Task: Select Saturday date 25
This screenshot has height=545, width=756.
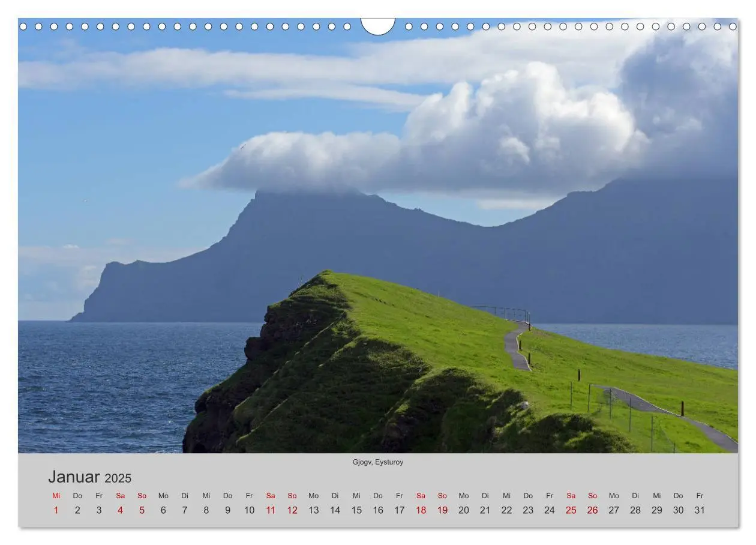Action: [571, 510]
